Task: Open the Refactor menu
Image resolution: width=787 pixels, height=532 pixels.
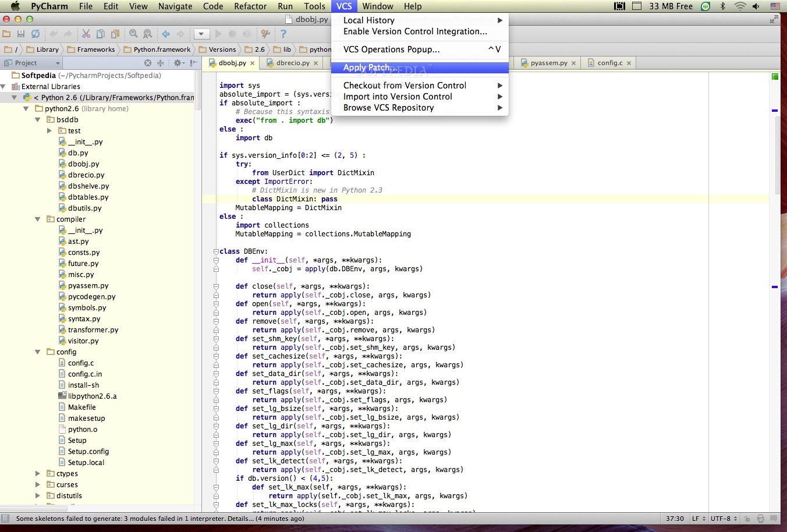Action: coord(250,6)
